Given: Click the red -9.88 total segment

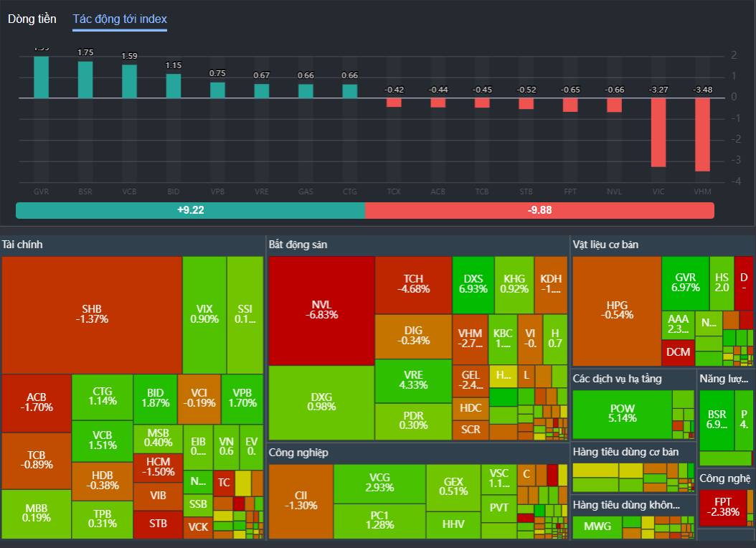Looking at the screenshot, I should (539, 210).
